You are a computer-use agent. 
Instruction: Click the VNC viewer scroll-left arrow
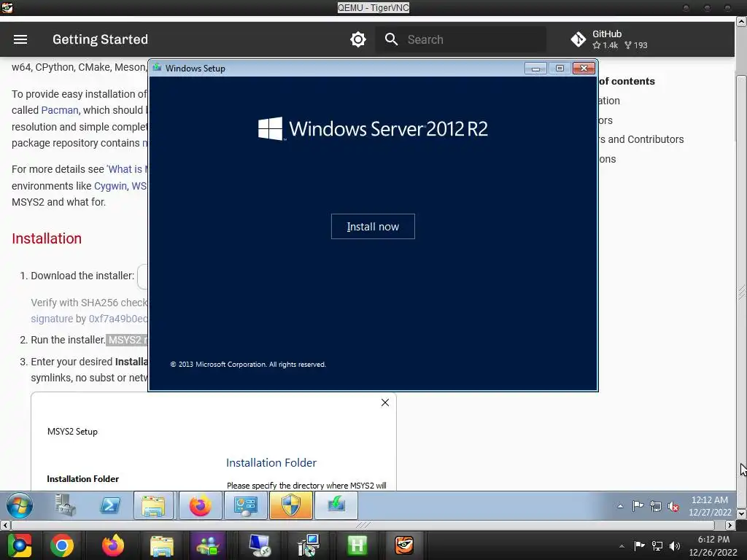coord(5,525)
